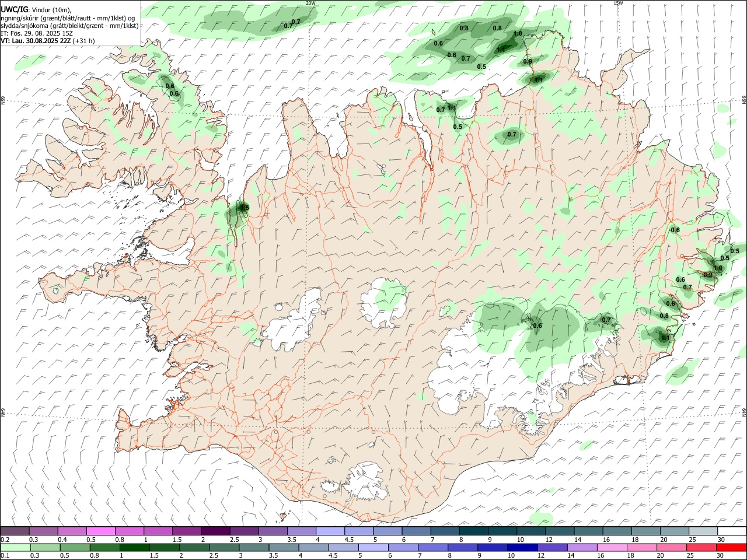Select the pinkish-red 25 mm rain swatch
This screenshot has height=560, width=747.
point(701,548)
